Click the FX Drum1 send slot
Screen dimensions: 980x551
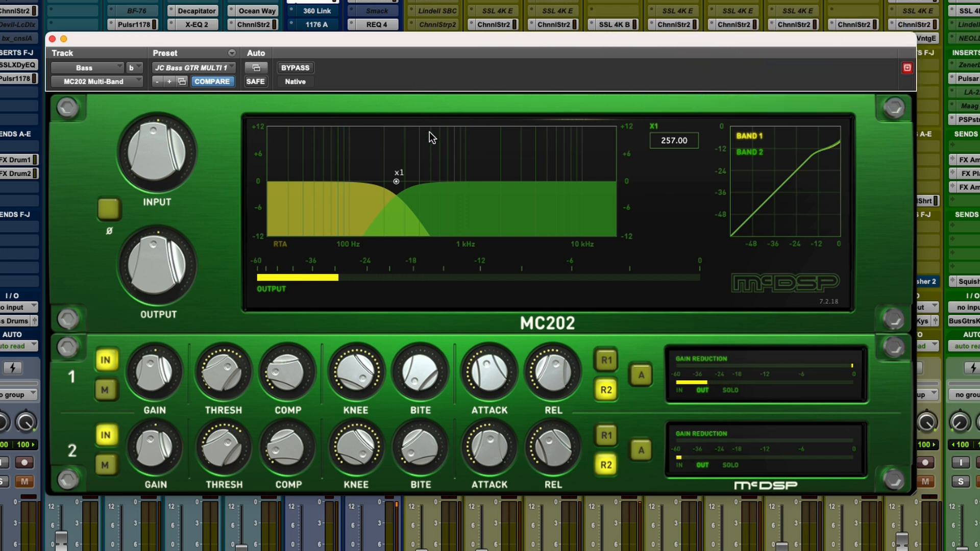(19, 160)
